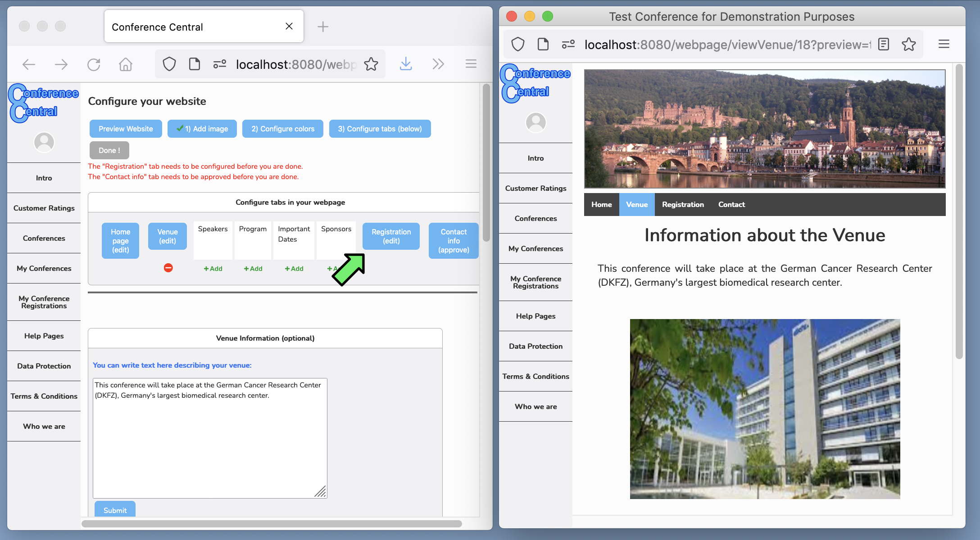Viewport: 980px width, 540px height.
Task: Expand toolbar overflow double-chevron in left browser
Action: coord(438,64)
